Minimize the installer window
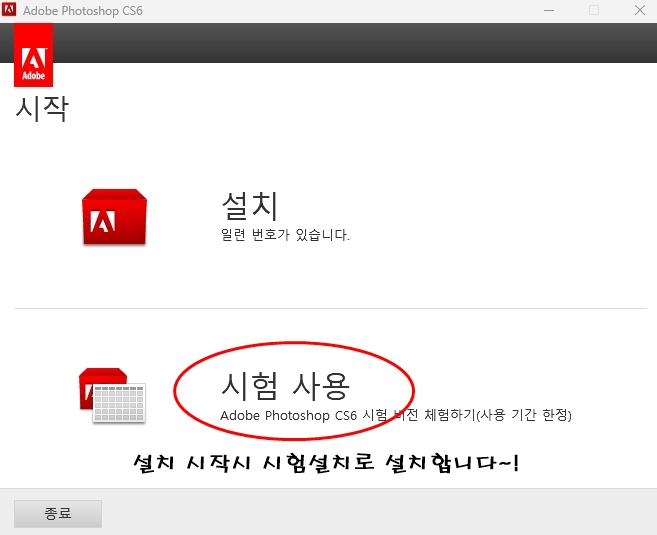The height and width of the screenshot is (535, 657). tap(549, 10)
